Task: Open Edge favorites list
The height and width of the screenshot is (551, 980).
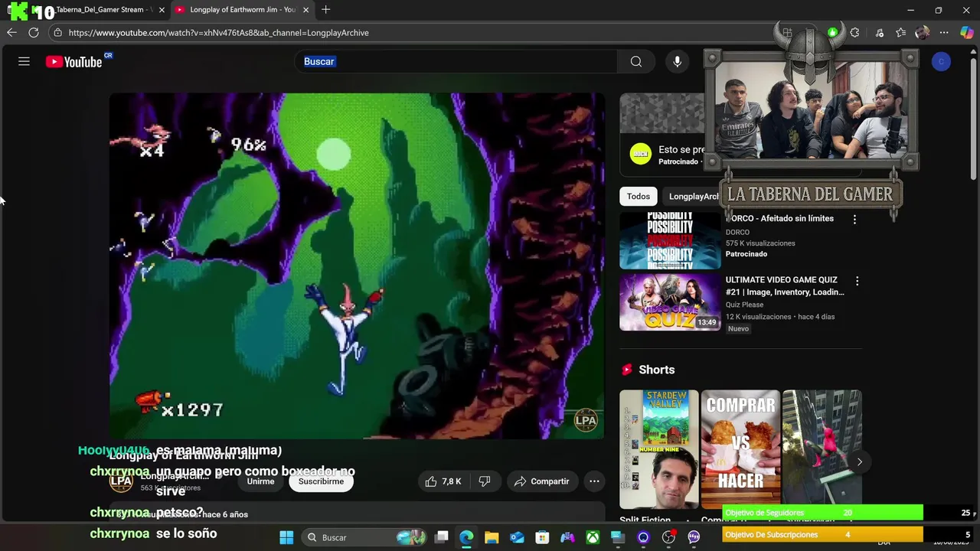Action: (901, 32)
